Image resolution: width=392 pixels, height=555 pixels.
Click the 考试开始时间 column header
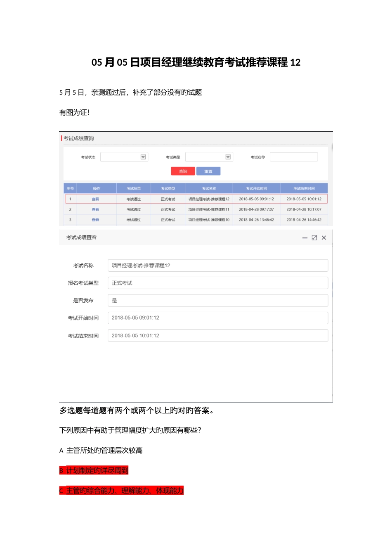(256, 188)
